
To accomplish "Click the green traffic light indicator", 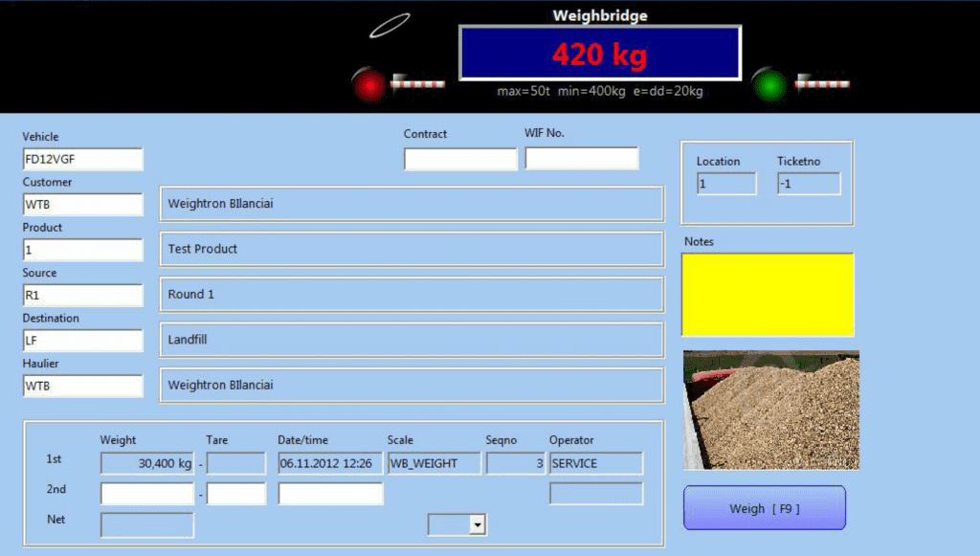I will [x=768, y=83].
